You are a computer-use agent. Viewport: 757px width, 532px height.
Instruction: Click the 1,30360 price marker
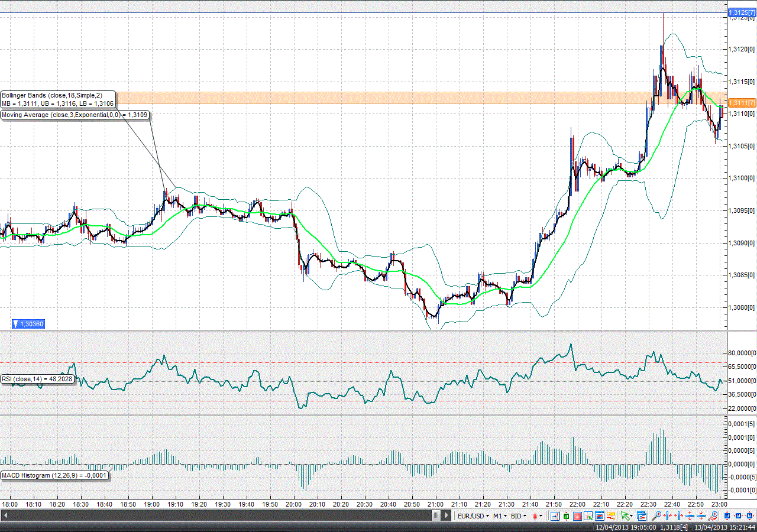coord(28,324)
